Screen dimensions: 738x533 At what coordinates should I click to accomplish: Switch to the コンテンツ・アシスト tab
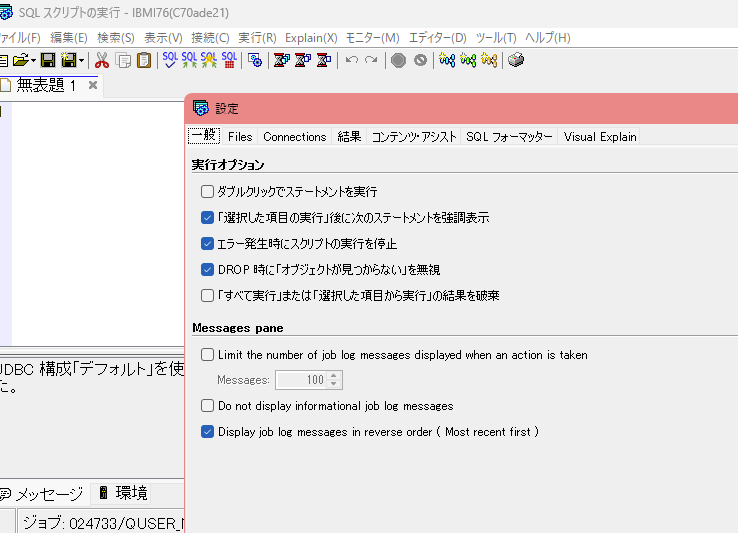[414, 137]
